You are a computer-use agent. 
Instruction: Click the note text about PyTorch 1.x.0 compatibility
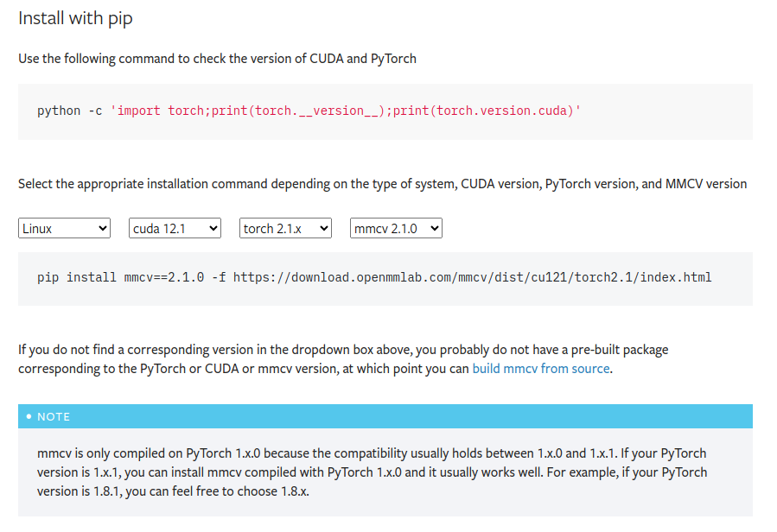372,472
